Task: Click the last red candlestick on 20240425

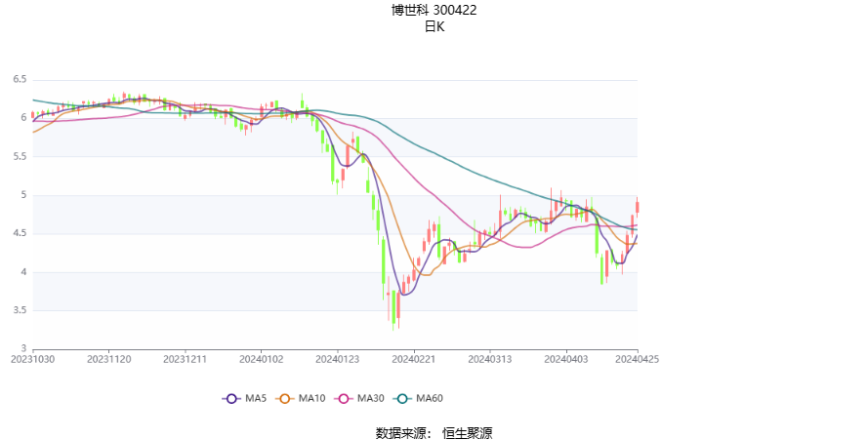Action: tap(638, 207)
